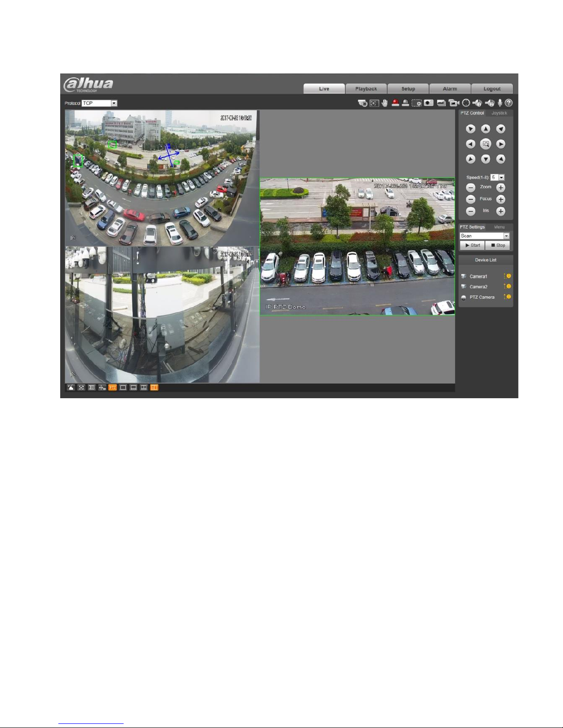Open the Protocol TCP dropdown

100,103
